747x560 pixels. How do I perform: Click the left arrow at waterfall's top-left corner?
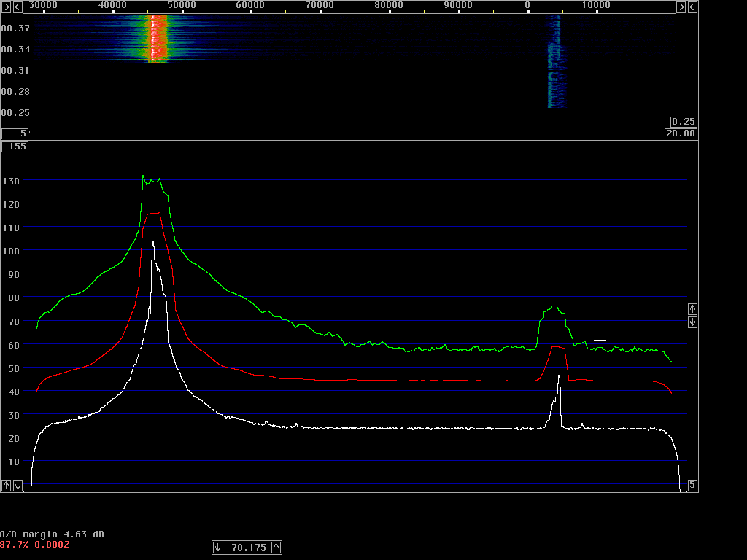(x=18, y=7)
